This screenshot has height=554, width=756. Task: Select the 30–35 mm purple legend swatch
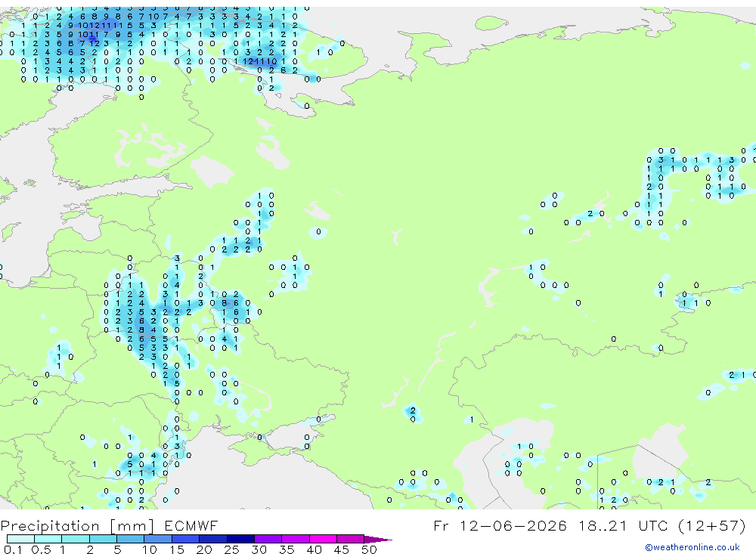[x=268, y=539]
